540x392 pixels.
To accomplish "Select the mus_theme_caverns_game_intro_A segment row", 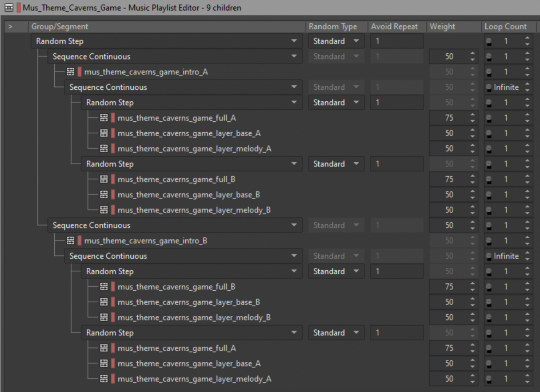I will pos(146,72).
